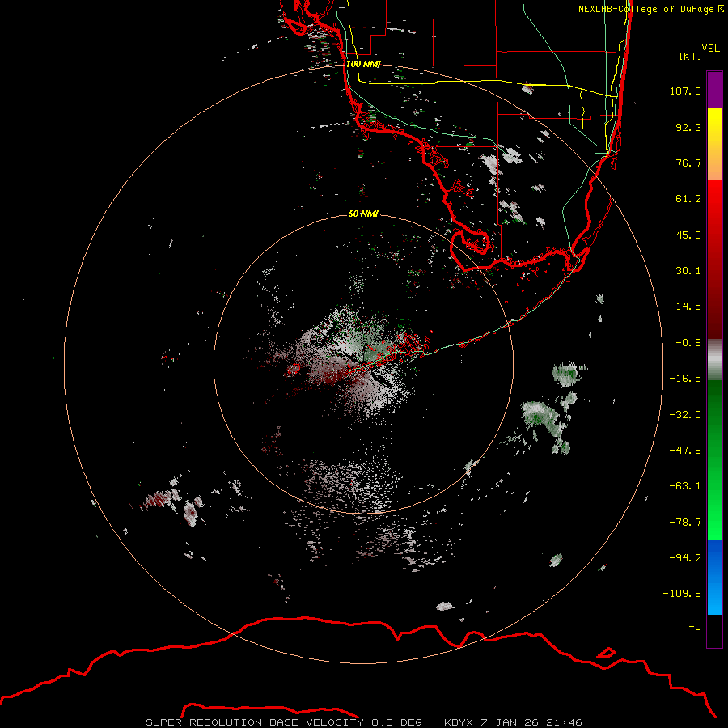Select the -0.9 scale value
Image resolution: width=728 pixels, height=728 pixels.
pos(688,343)
